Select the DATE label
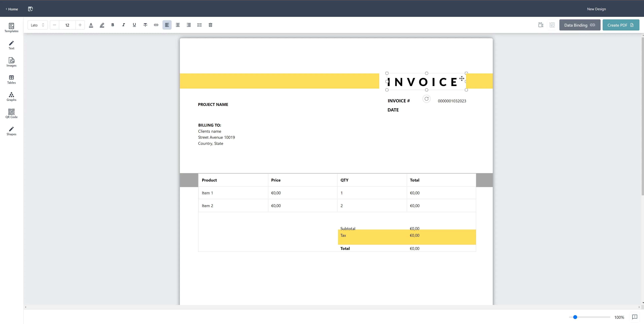The image size is (644, 324). [393, 110]
